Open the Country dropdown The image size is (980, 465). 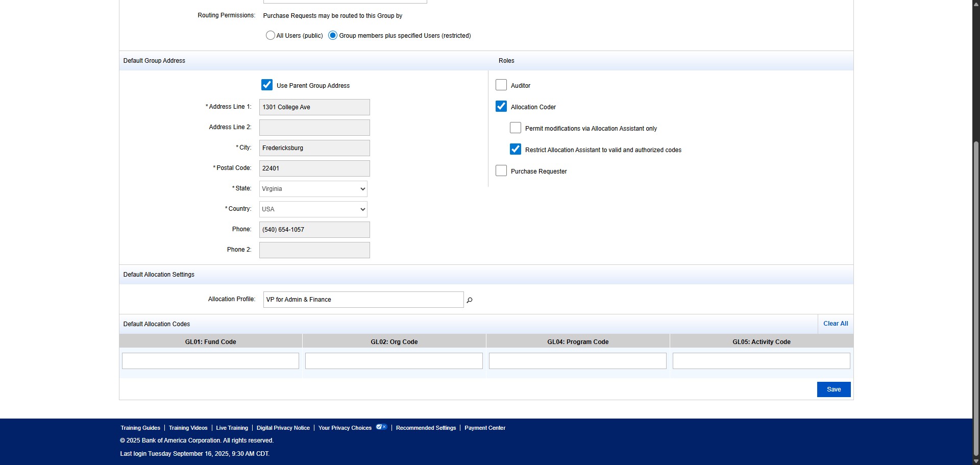point(312,209)
